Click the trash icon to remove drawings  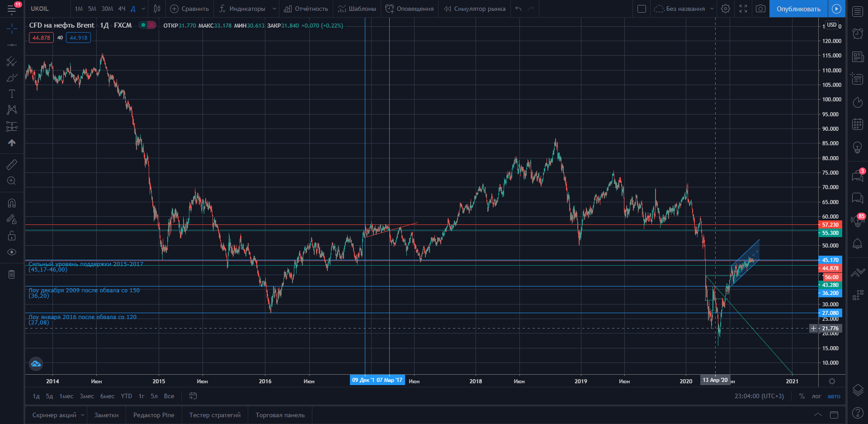pos(12,274)
